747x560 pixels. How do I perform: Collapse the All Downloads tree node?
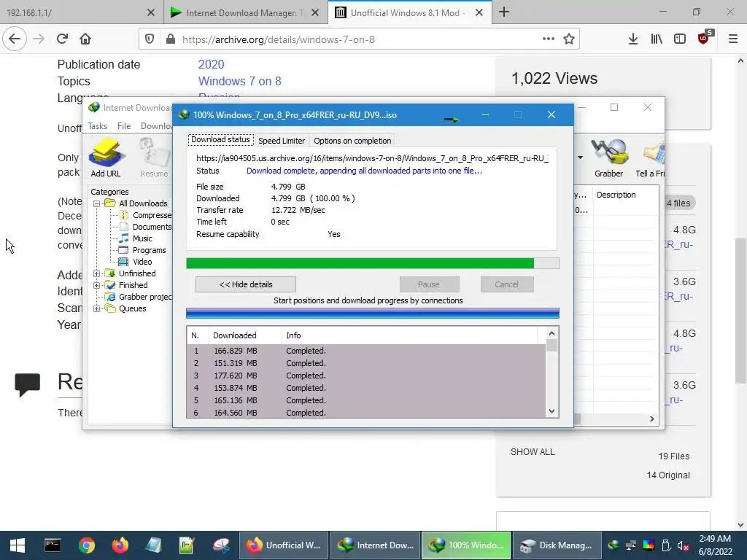point(97,203)
